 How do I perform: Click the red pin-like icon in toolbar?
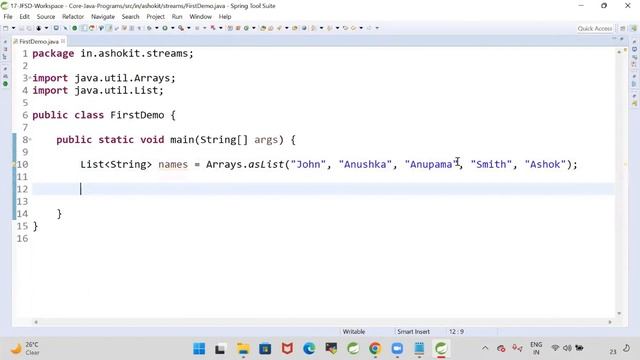point(213,28)
